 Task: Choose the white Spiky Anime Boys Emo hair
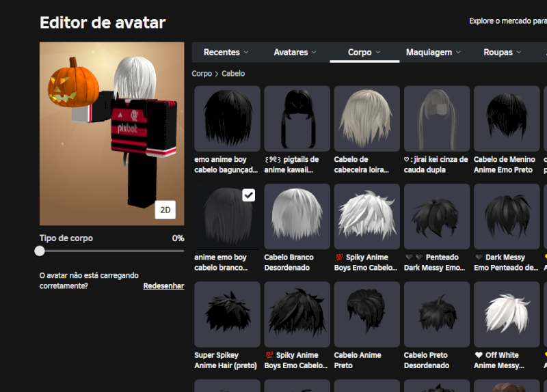[366, 216]
